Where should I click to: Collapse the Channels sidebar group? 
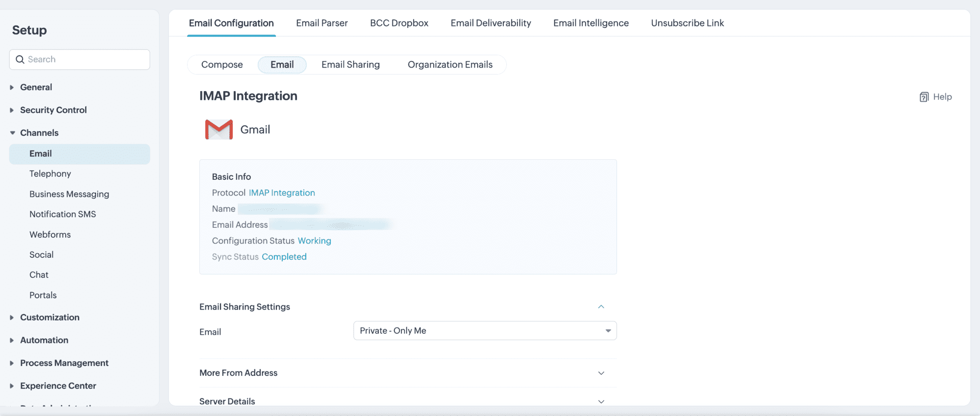[12, 133]
